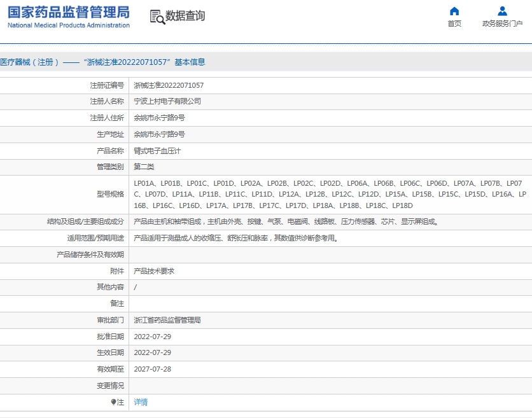The image size is (532, 418).
Task: Click the bulb icon beside 注
Action: (113, 402)
